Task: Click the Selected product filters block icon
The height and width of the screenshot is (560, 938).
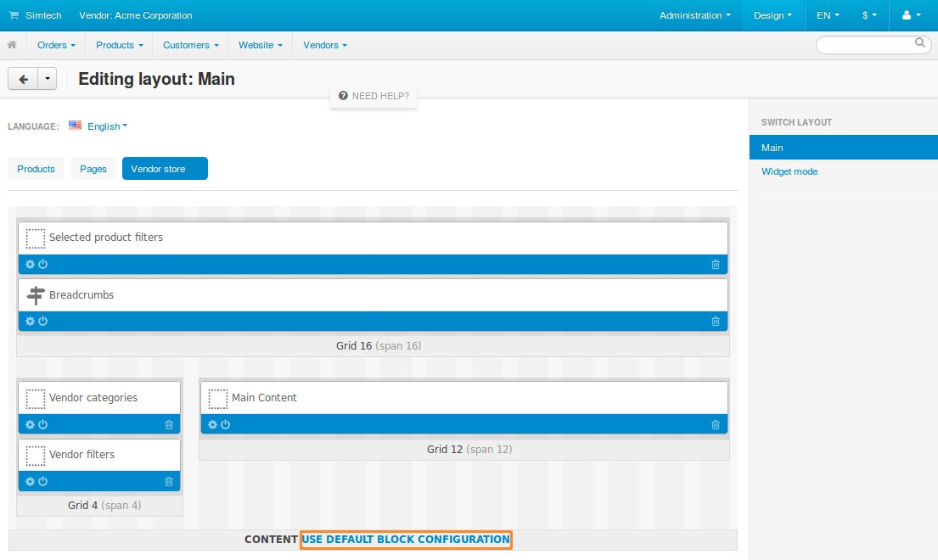Action: click(x=36, y=238)
